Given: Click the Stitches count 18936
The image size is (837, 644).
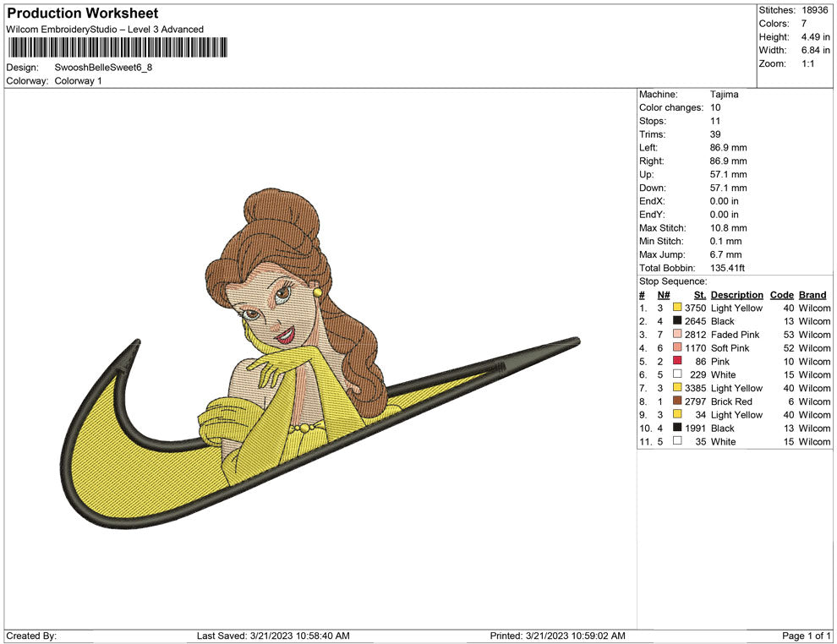Looking at the screenshot, I should pos(816,10).
